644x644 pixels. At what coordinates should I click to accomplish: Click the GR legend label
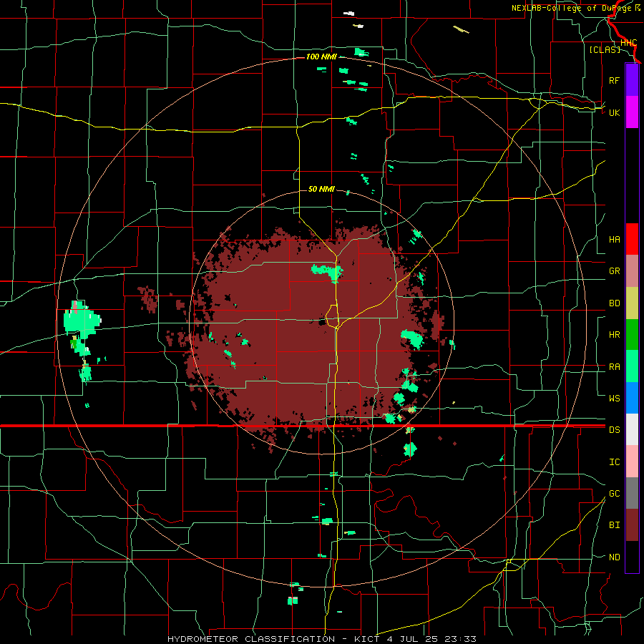pos(614,271)
